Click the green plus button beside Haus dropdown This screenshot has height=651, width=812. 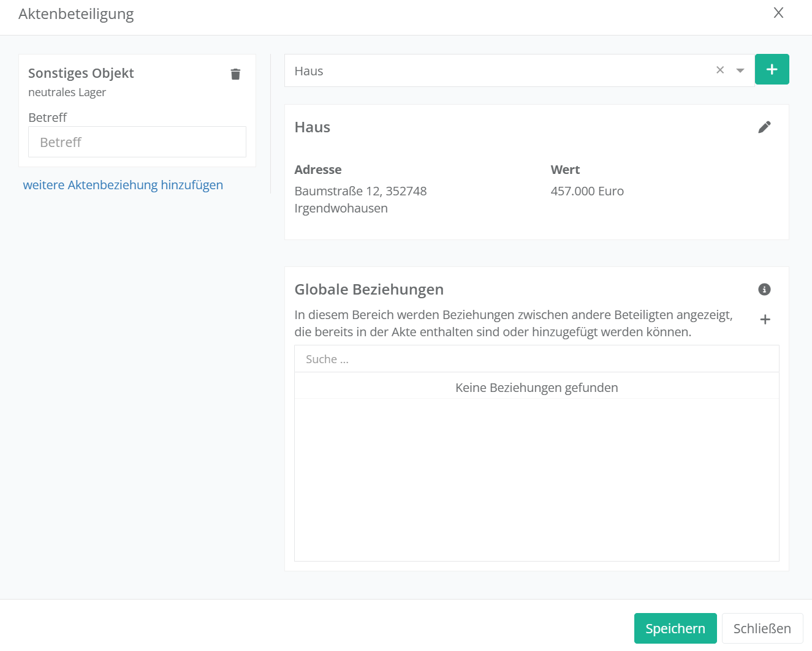[772, 70]
